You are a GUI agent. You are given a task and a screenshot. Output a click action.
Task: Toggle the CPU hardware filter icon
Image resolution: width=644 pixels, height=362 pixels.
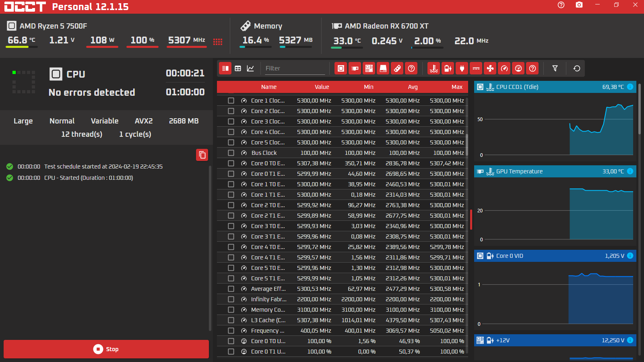[341, 68]
